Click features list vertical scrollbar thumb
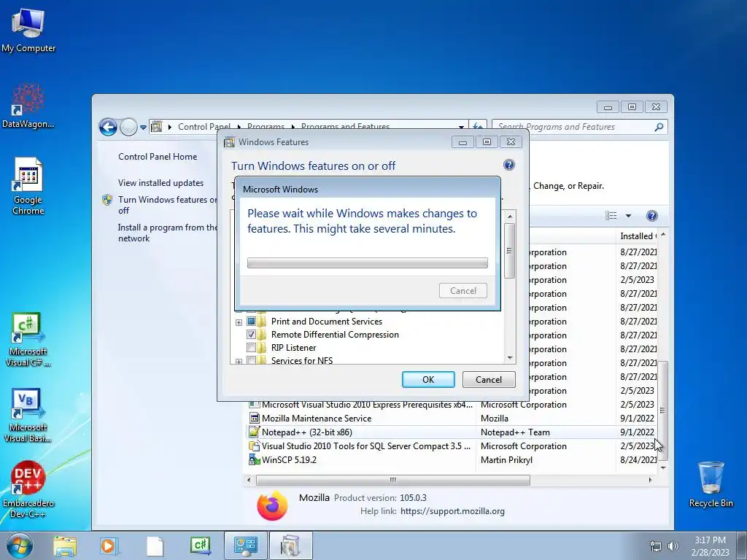747x560 pixels. pos(509,251)
